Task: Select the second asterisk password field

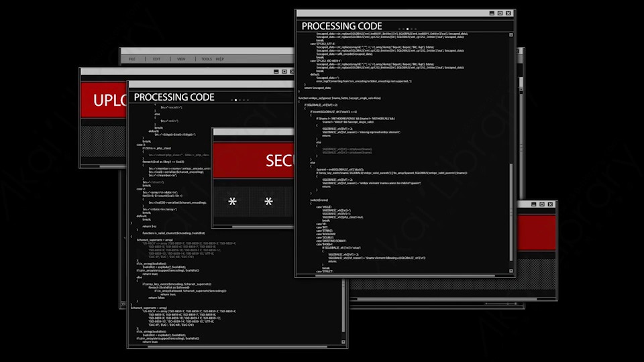Action: 268,202
